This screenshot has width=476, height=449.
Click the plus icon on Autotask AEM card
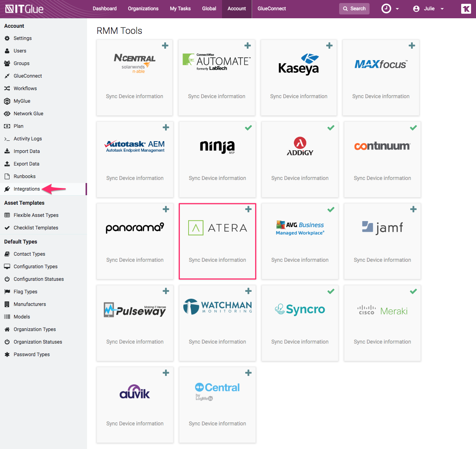pos(166,127)
